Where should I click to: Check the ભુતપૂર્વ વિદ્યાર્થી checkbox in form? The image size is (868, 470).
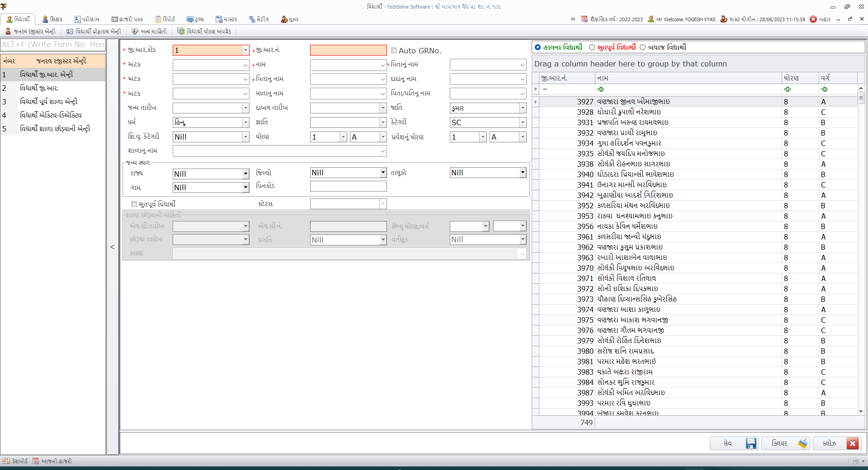click(x=134, y=204)
